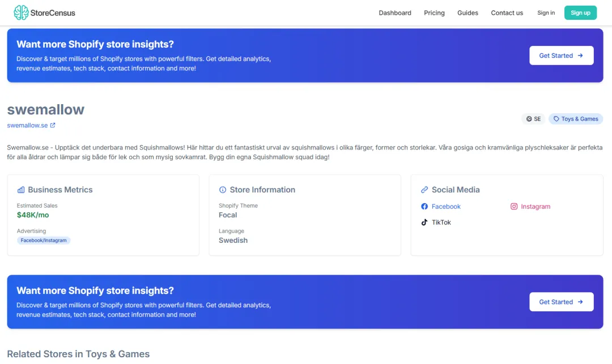Click the StoreCensus brain logo icon
This screenshot has width=612, height=364.
(21, 12)
